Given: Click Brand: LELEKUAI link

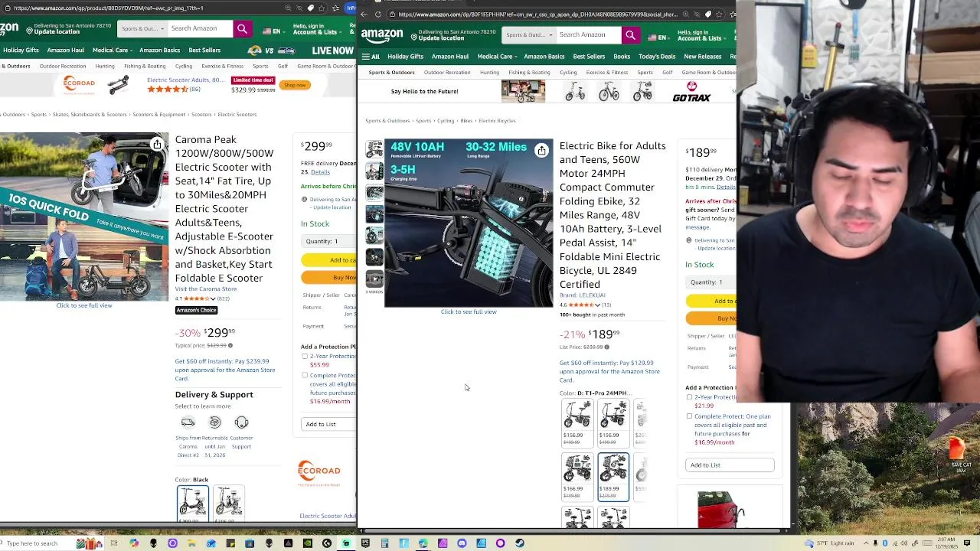Looking at the screenshot, I should tap(582, 295).
